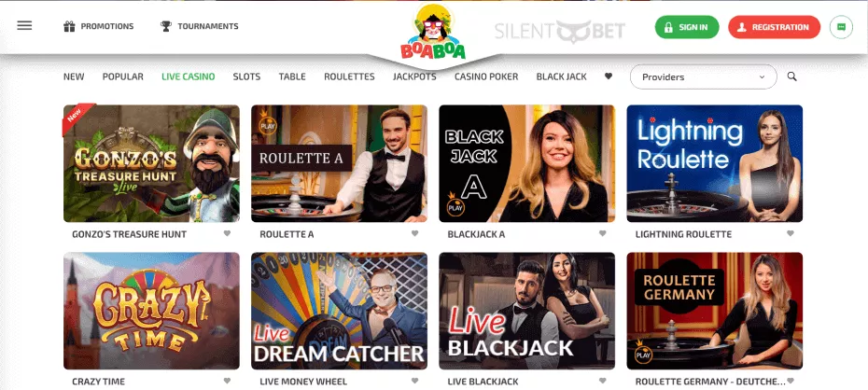The height and width of the screenshot is (390, 868).
Task: Open the hamburger menu
Action: tap(24, 25)
